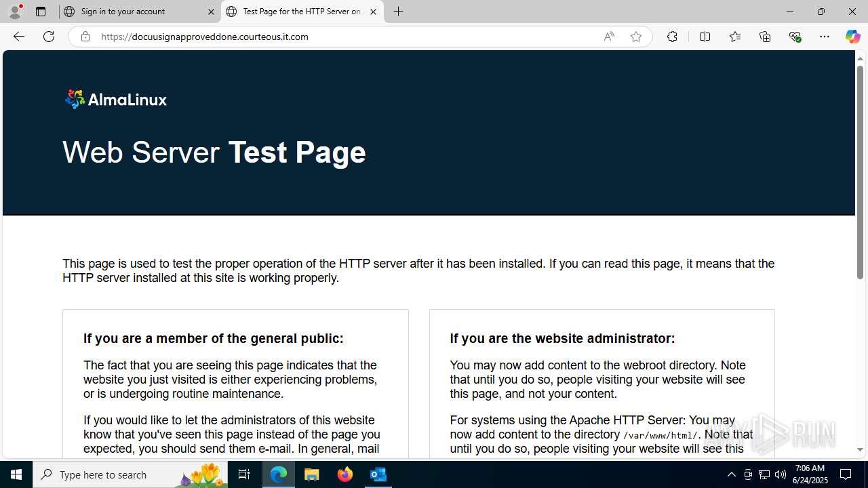The height and width of the screenshot is (488, 868).
Task: Open Outlook from taskbar
Action: click(x=378, y=474)
